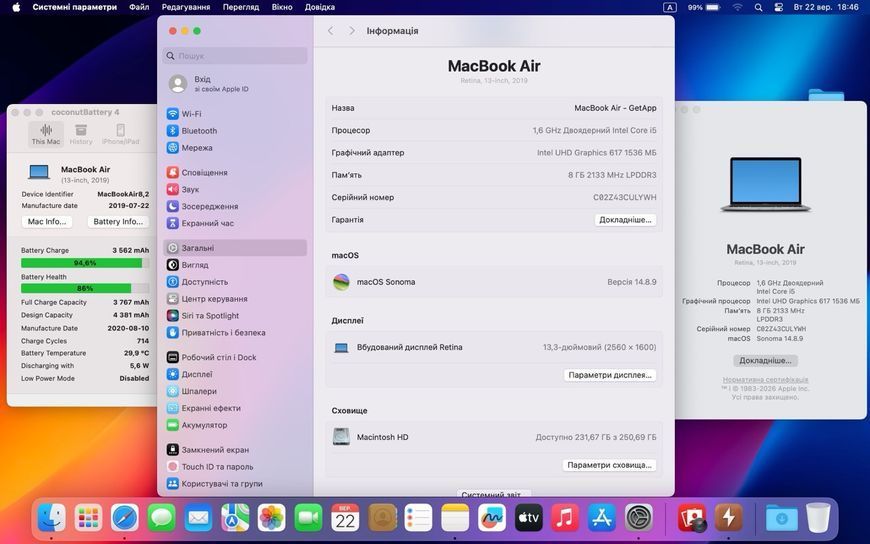Screen dimensions: 870x544
Task: Open Дисплеї in the sidebar
Action: pos(235,374)
